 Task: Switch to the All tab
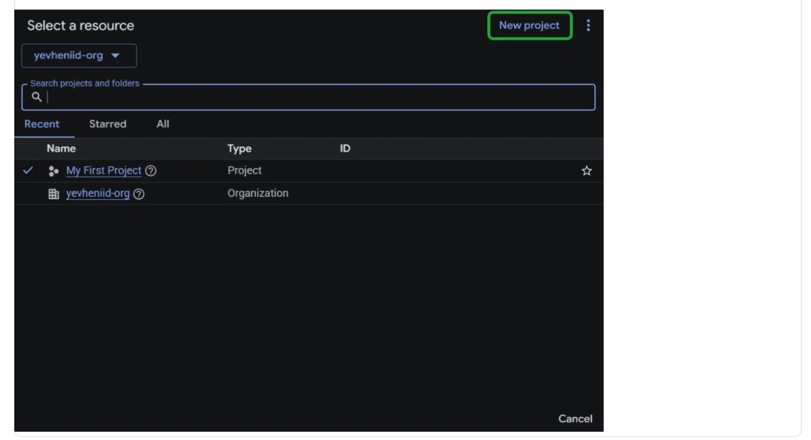click(163, 124)
